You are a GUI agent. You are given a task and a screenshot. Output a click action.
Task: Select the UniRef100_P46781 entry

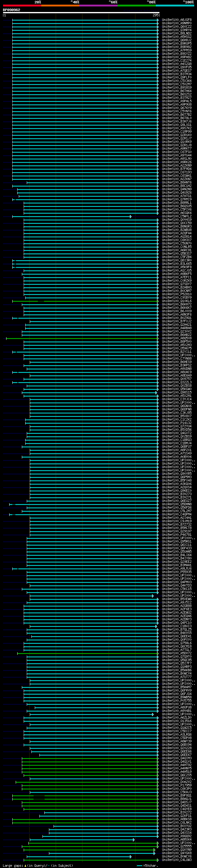(x=176, y=535)
